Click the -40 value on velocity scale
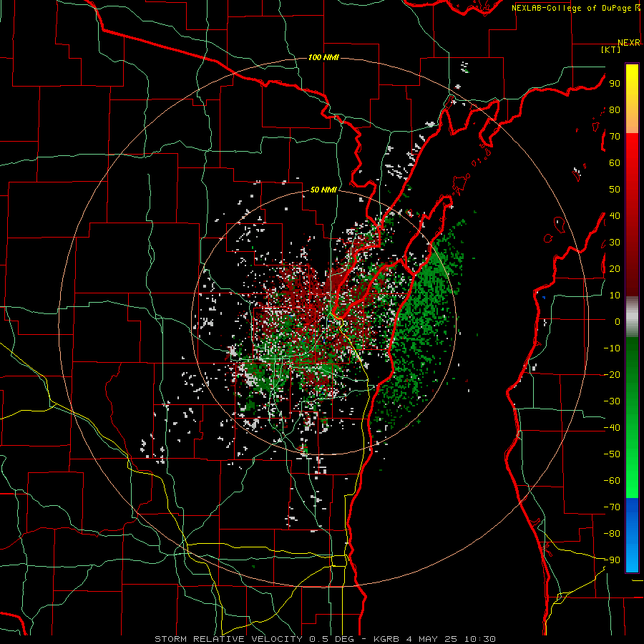Image resolution: width=644 pixels, height=644 pixels. (x=612, y=428)
